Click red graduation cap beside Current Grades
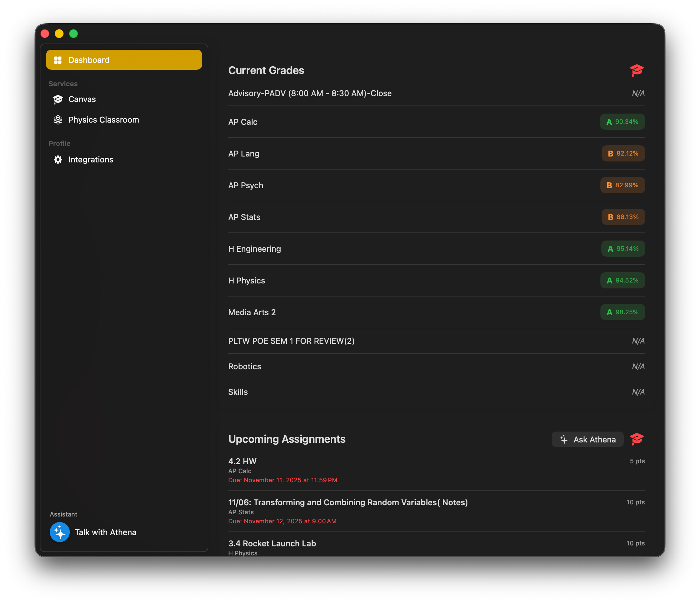This screenshot has width=700, height=603. pyautogui.click(x=636, y=70)
